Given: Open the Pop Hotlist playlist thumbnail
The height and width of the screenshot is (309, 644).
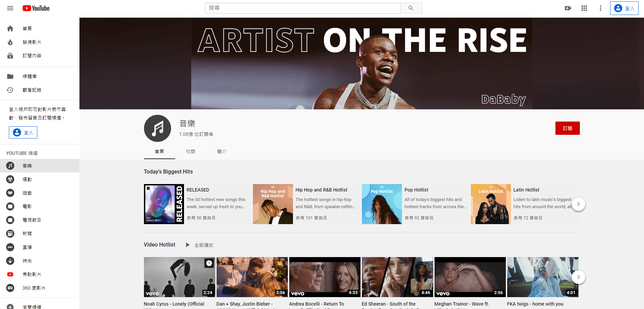Looking at the screenshot, I should [382, 204].
